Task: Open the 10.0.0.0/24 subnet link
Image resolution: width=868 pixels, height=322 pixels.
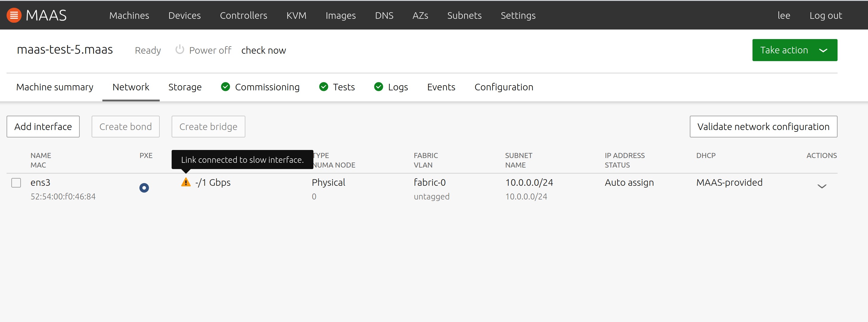Action: pos(529,182)
